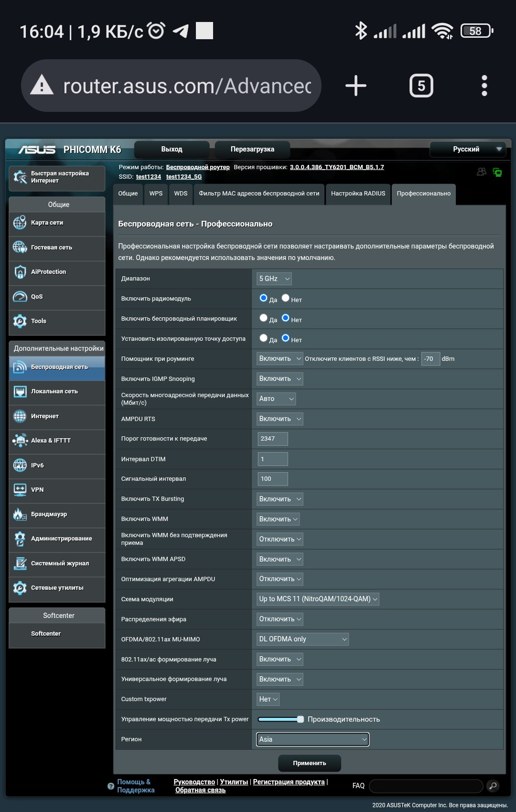Open browser three-dot menu
Screen dimensions: 516x812
pyautogui.click(x=484, y=86)
